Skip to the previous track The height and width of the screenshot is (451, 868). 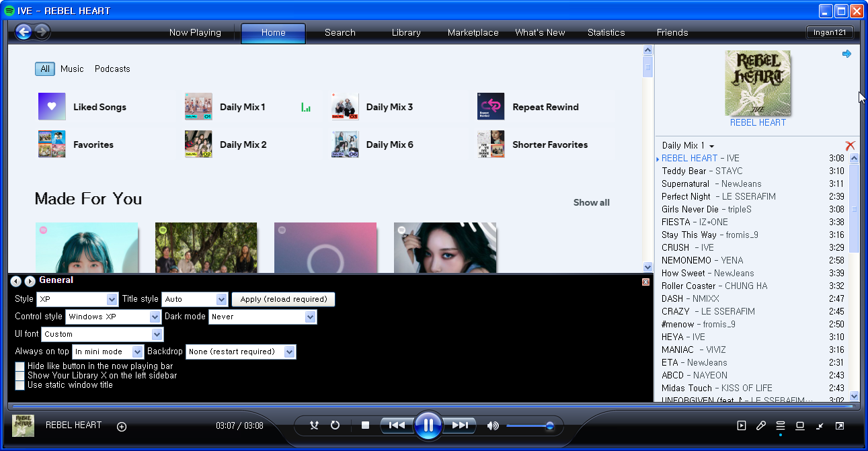pyautogui.click(x=397, y=425)
